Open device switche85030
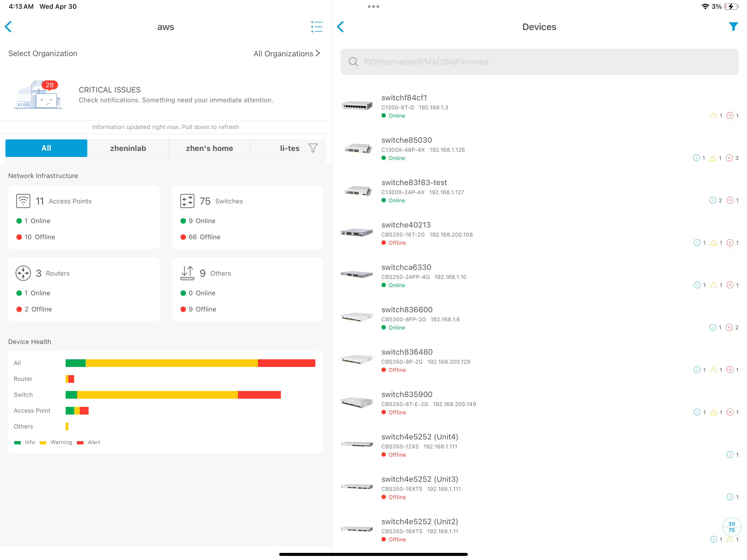The height and width of the screenshot is (560, 747). pos(539,148)
